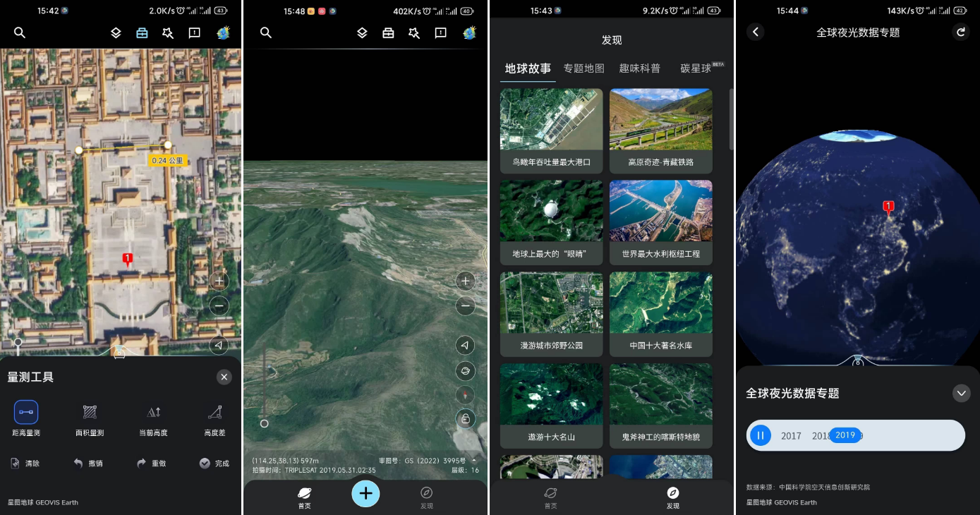
Task: Adjust the vertical tilt slider handle on terrain
Action: tap(265, 423)
